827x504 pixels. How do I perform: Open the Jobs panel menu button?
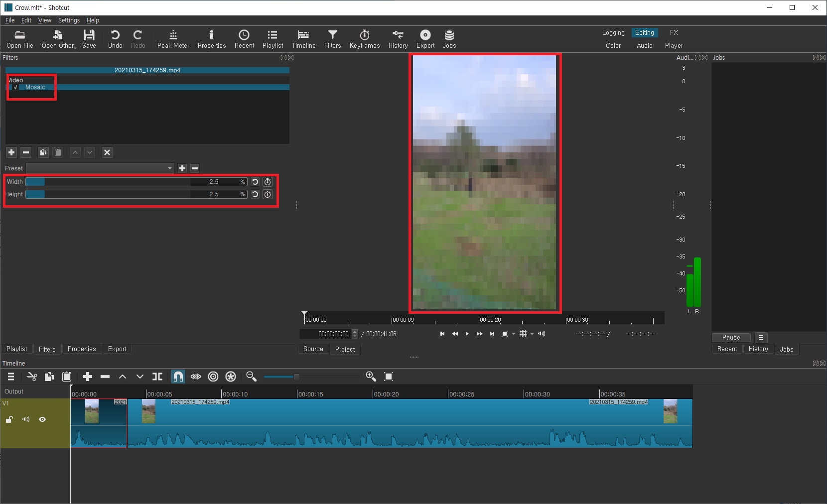761,338
